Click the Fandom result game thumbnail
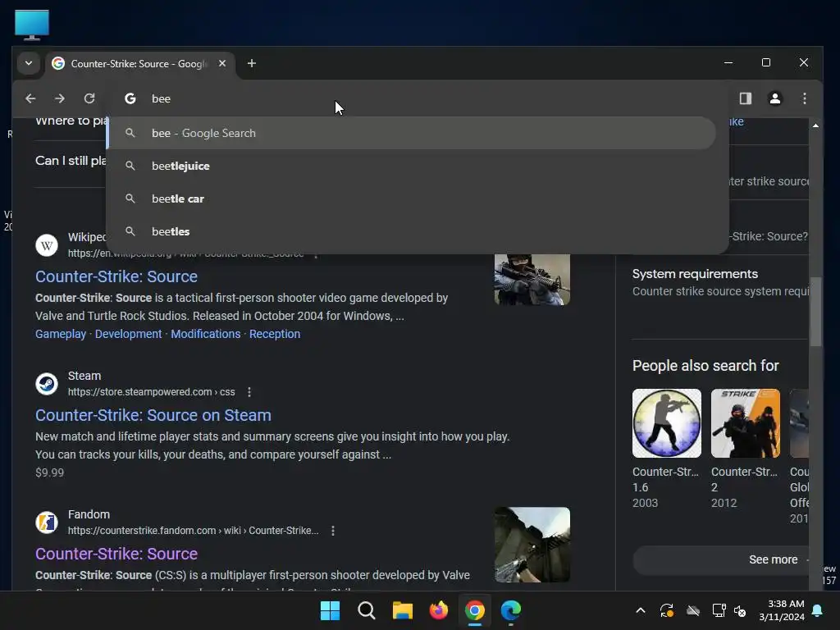The image size is (840, 630). pyautogui.click(x=532, y=545)
